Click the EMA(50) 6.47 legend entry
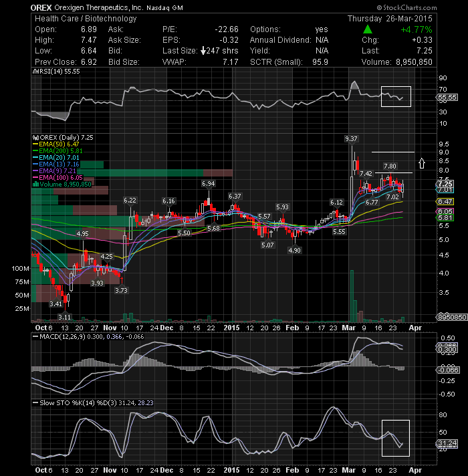Viewport: 468px width, 476px height. 56,144
